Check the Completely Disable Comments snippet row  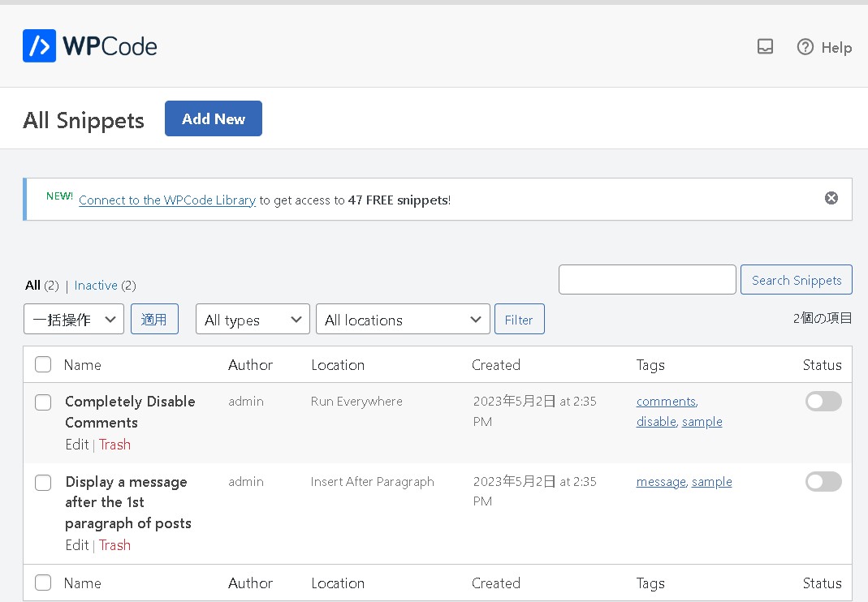coord(43,401)
